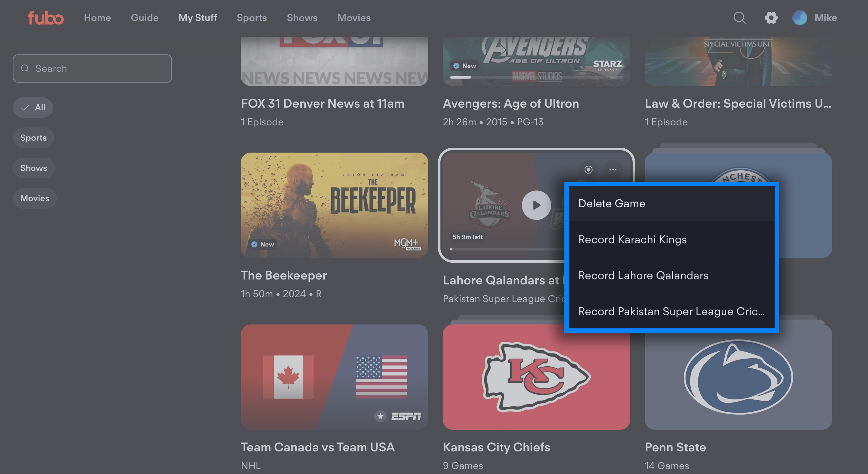Image resolution: width=868 pixels, height=474 pixels.
Task: Open Law & Order: Special Victims Unit thumbnail
Action: pos(738,61)
